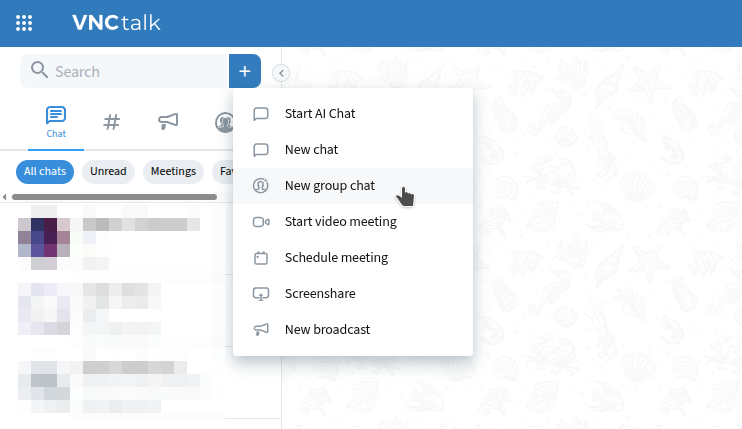Open the broadcasts megaphone tab
742x429 pixels.
pos(168,122)
